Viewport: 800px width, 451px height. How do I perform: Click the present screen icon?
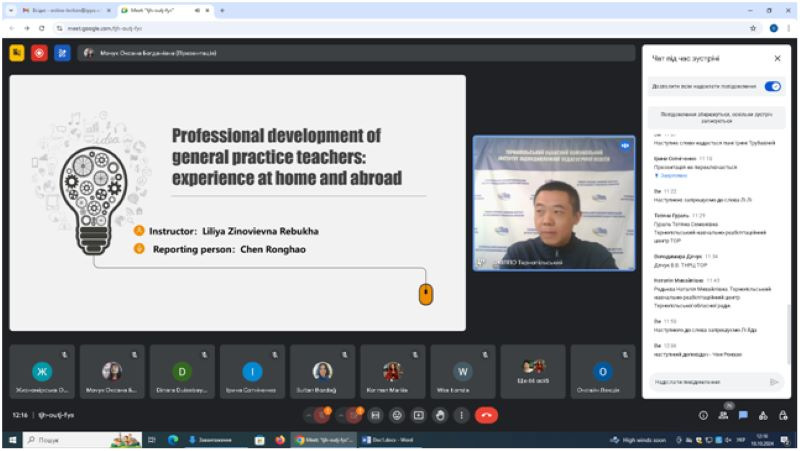pos(418,415)
